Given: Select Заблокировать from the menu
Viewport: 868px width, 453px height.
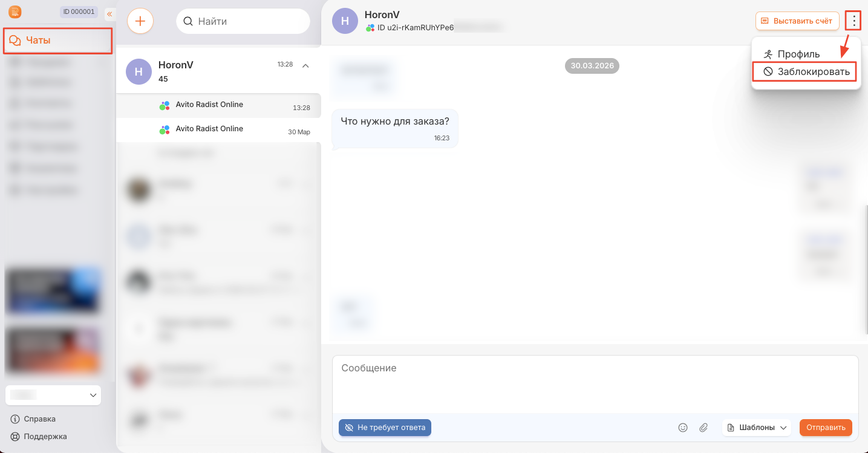Looking at the screenshot, I should pos(806,71).
